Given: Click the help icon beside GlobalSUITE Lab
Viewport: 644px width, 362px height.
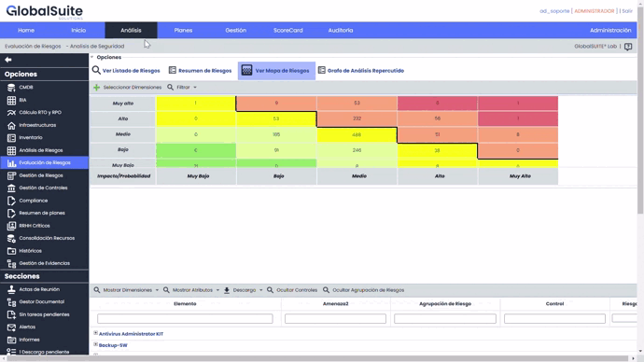Looking at the screenshot, I should pos(628,47).
